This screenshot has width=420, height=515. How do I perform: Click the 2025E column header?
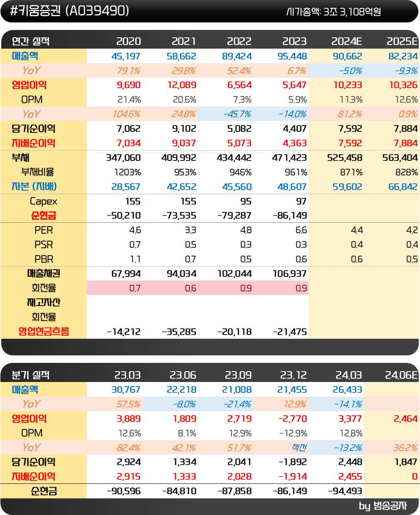[x=402, y=41]
